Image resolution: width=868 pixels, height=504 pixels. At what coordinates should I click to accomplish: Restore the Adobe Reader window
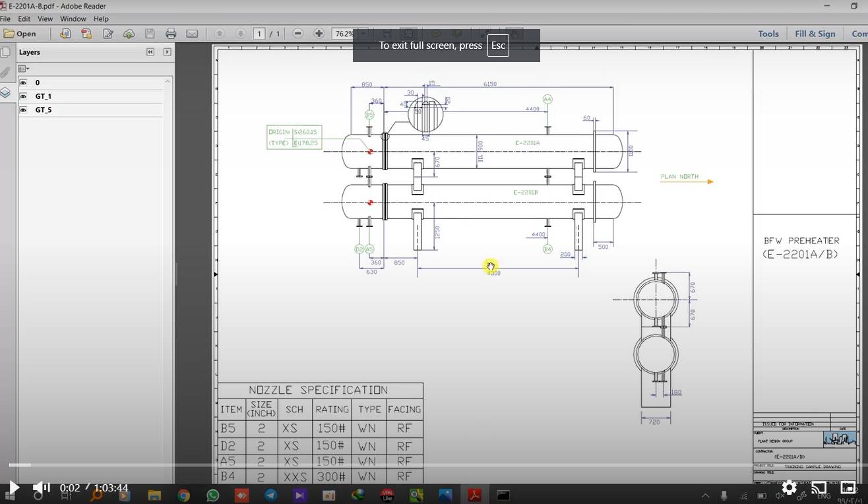coord(855,6)
